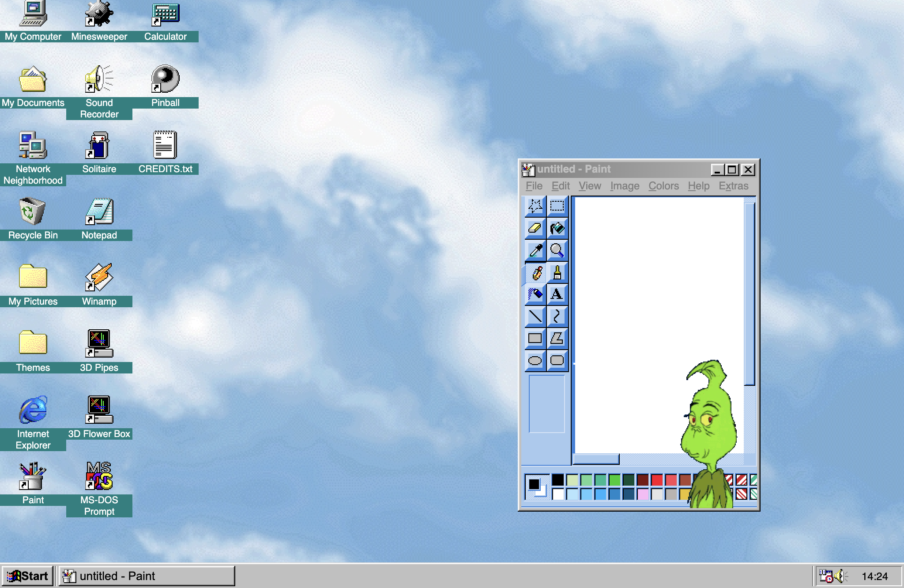Select the Notepad shortcut icon
The image size is (904, 588).
tap(99, 219)
